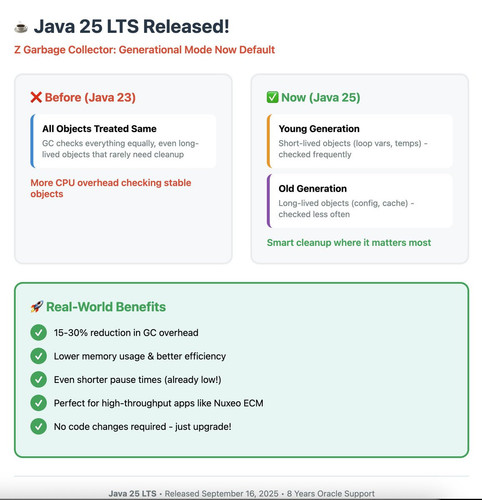Click the check icon for '15-30% reduction in GC overhead'
This screenshot has width=482, height=500.
coord(39,332)
